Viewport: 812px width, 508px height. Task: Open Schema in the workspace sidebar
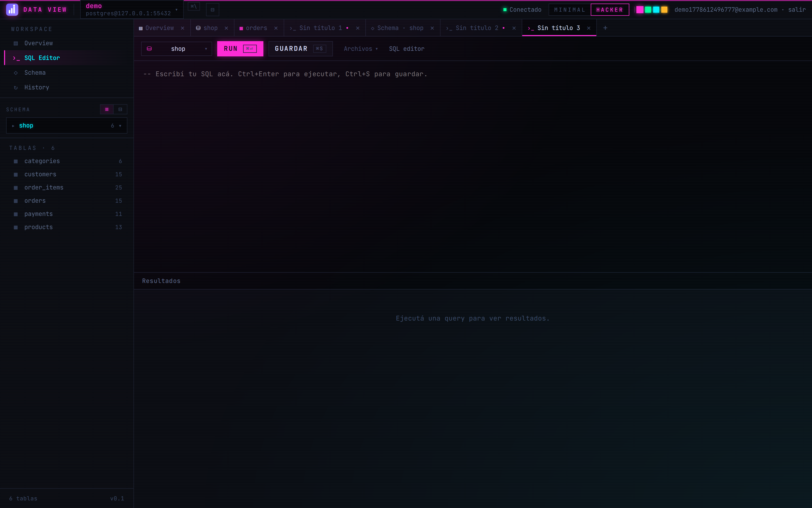point(69,73)
